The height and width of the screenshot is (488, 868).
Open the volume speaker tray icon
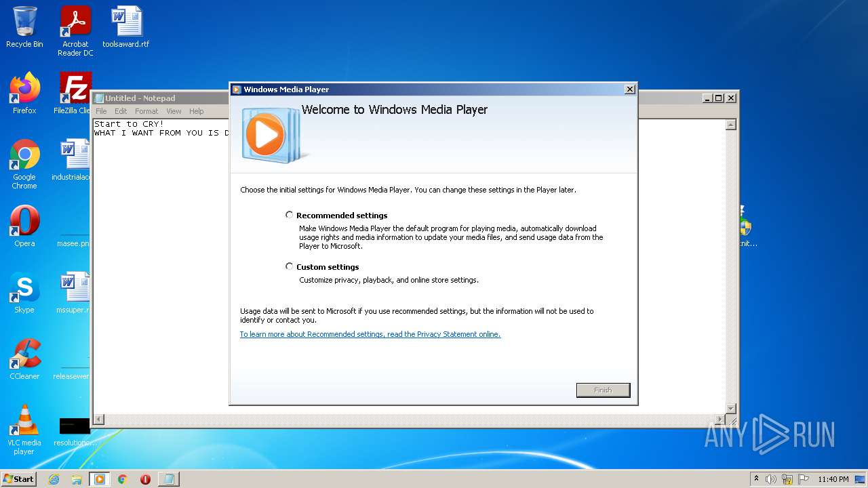click(771, 479)
